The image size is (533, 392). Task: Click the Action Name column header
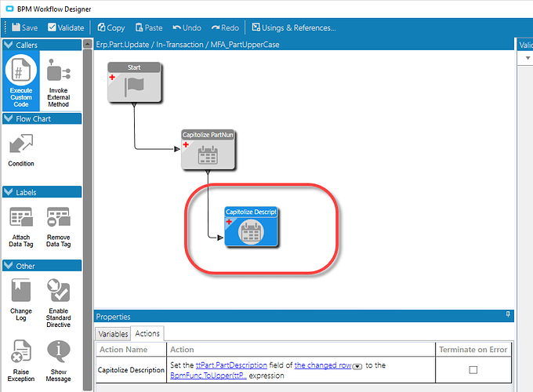click(x=131, y=350)
